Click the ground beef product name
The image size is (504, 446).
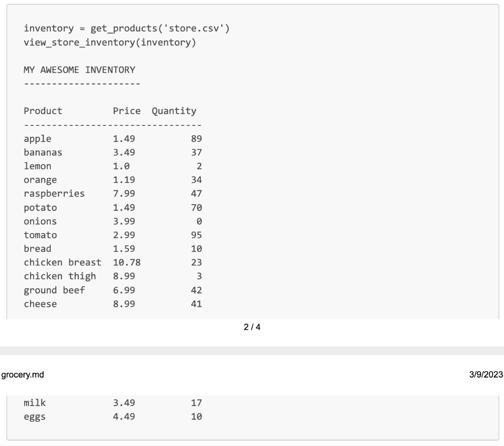(54, 291)
